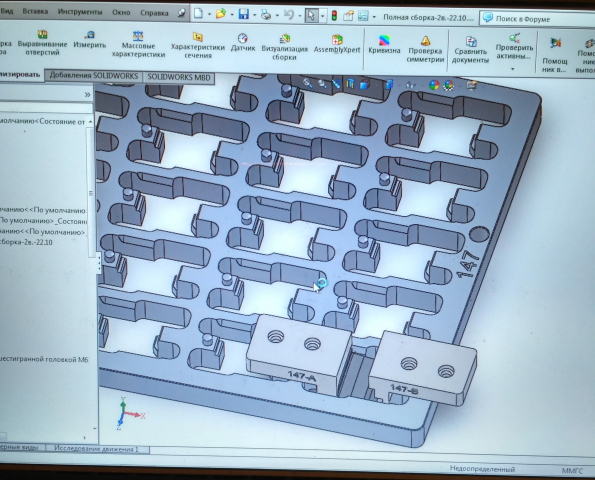Save the assembly with the floppy icon
The height and width of the screenshot is (480, 595).
(x=244, y=14)
